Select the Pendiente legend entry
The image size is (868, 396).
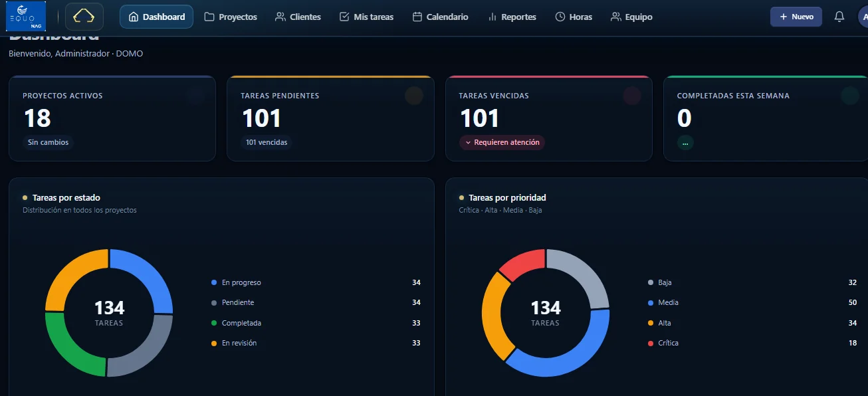point(316,302)
